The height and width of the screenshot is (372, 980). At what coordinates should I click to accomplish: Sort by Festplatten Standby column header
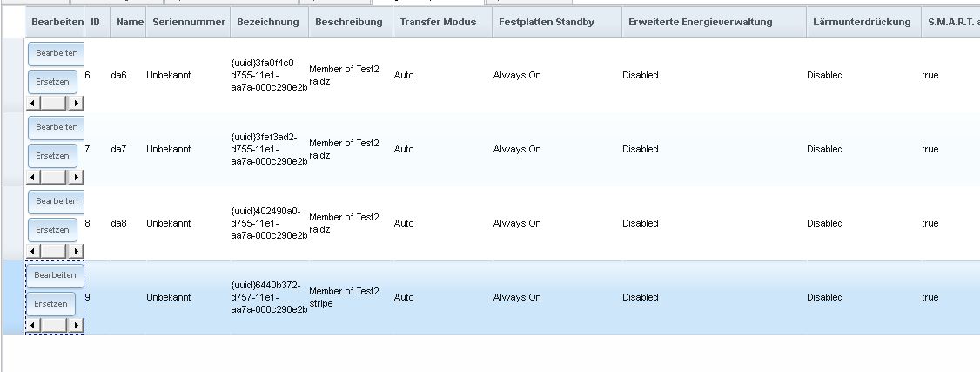(x=543, y=22)
